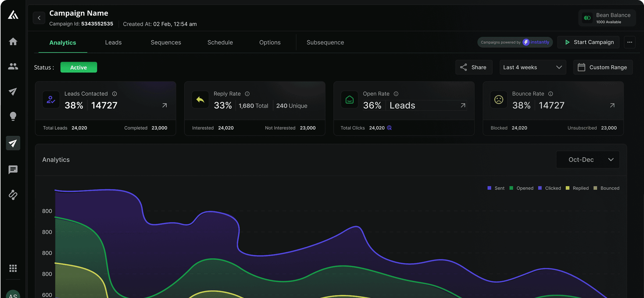Open the chat messages sidebar icon

point(13,170)
